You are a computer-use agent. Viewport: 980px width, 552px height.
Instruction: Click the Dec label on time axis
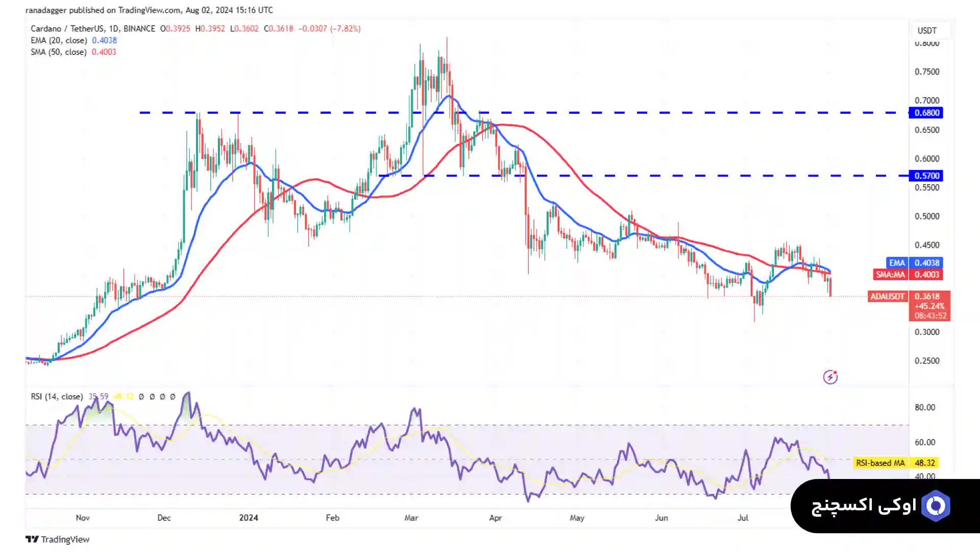point(164,517)
